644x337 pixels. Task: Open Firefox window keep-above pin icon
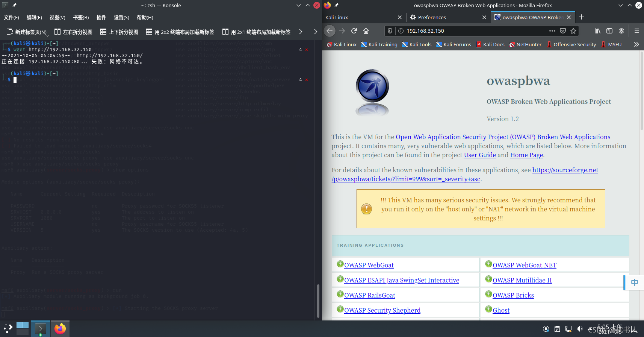[336, 5]
